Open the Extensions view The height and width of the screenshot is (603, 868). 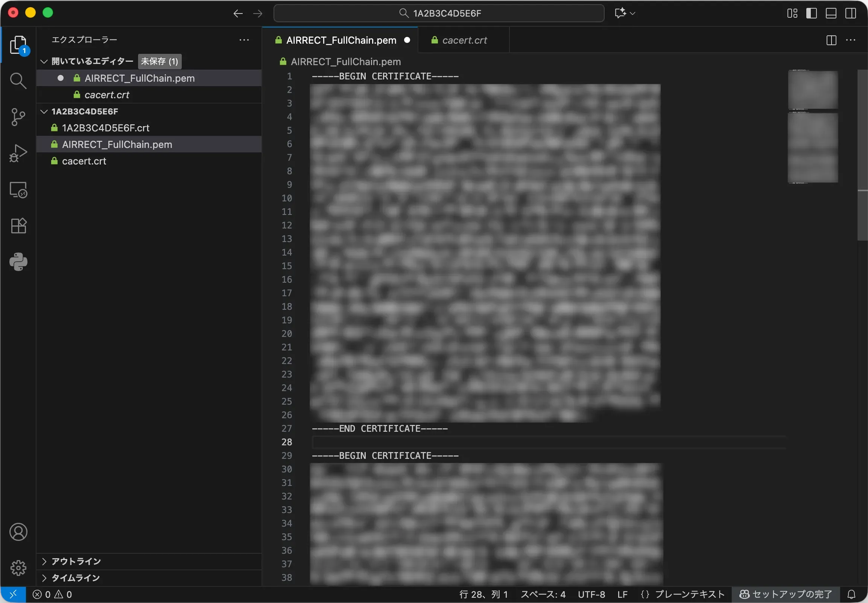click(x=18, y=226)
